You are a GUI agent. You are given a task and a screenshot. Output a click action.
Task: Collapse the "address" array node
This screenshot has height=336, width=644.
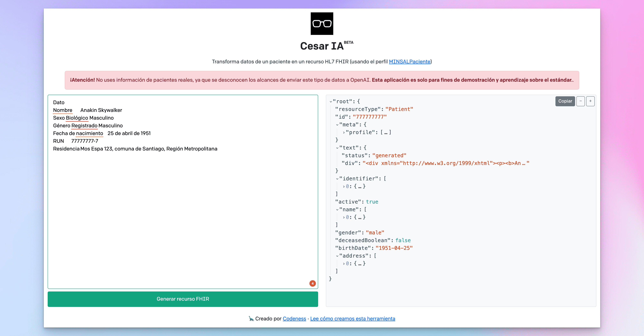[x=337, y=256]
